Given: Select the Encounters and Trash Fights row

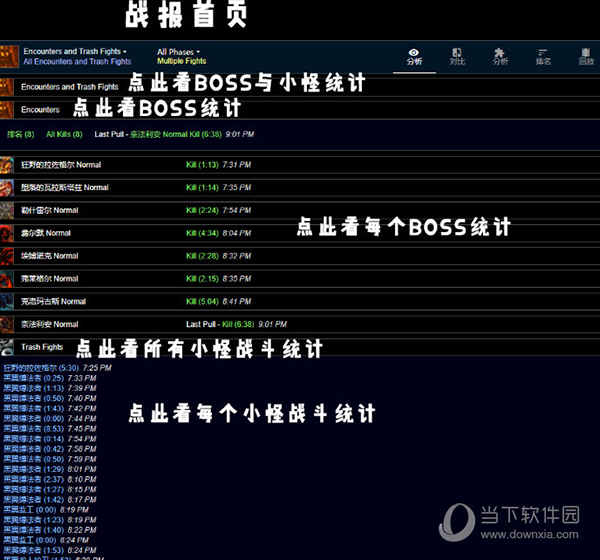Looking at the screenshot, I should click(x=69, y=87).
